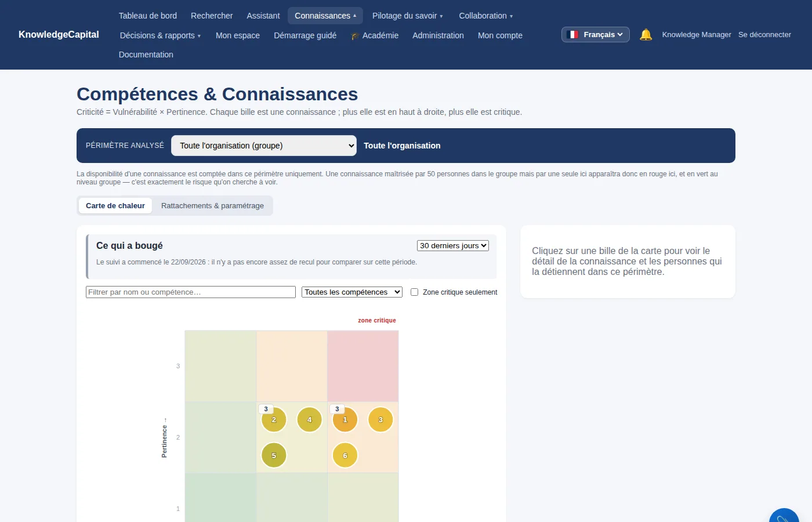Viewport: 812px width, 522px height.
Task: Click the 'PÉRIMÈTRE ANALYSÉ' label
Action: click(x=125, y=146)
